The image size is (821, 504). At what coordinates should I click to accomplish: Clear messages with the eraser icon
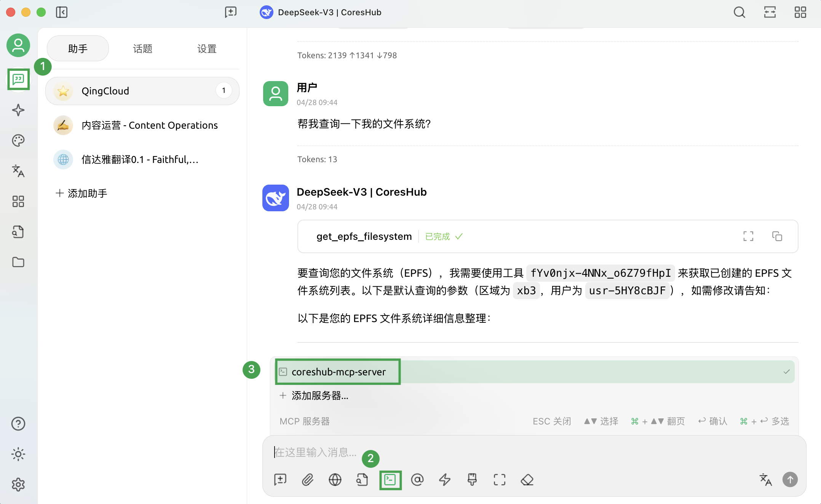coord(527,480)
